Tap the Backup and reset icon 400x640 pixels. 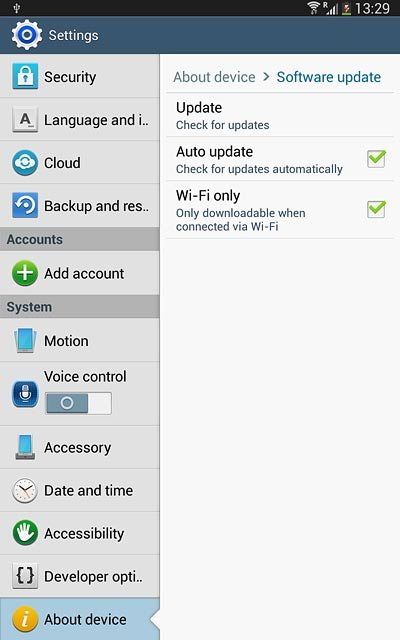coord(25,205)
